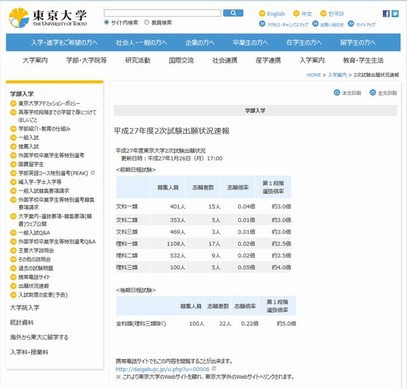Click the site search text field
The image size is (407, 389).
(x=162, y=13)
